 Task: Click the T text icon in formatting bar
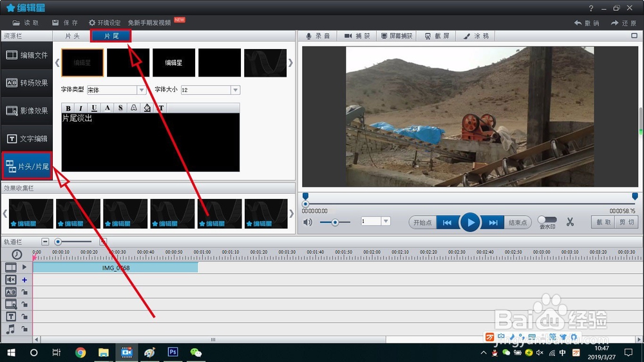pyautogui.click(x=161, y=108)
